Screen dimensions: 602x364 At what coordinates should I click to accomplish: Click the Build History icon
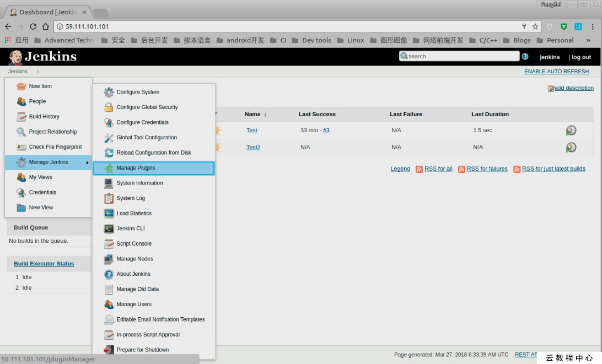[x=21, y=117]
